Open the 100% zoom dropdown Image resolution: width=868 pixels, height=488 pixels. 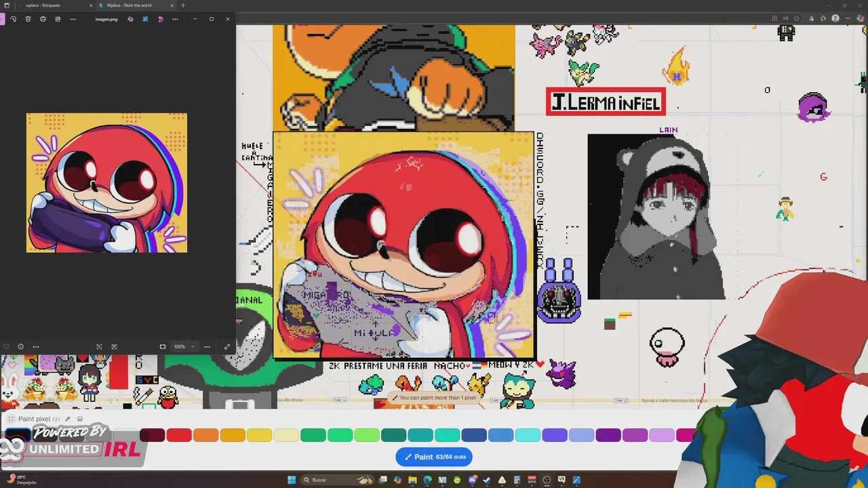(183, 346)
